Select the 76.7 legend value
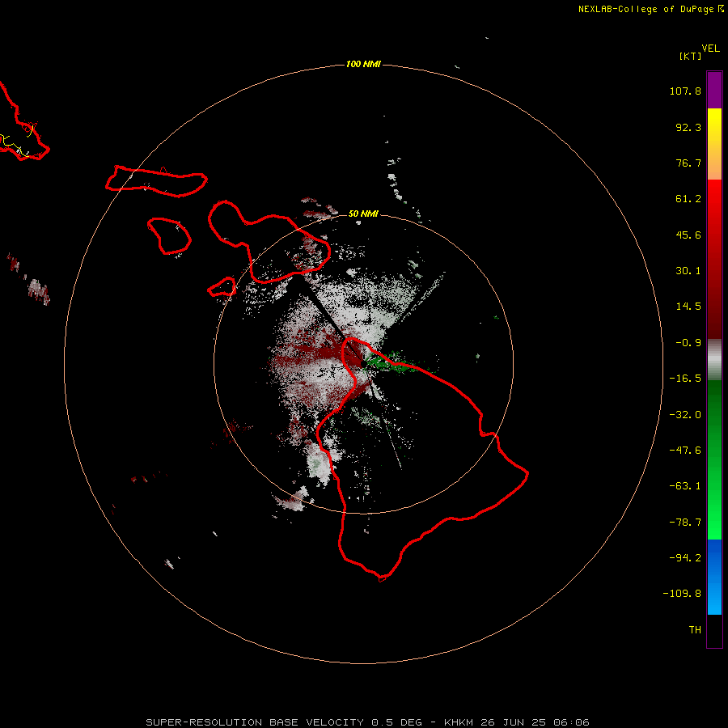The image size is (728, 728). click(688, 163)
